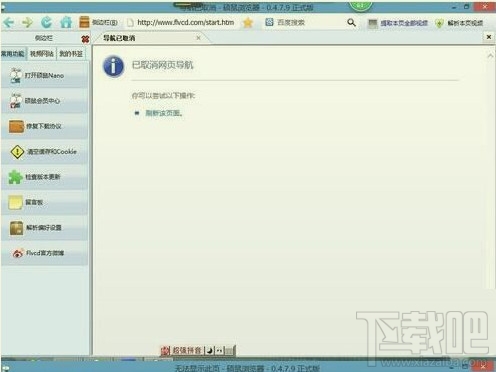The image size is (496, 372).
Task: Open 留言板 sticky-note item
Action: (x=45, y=202)
